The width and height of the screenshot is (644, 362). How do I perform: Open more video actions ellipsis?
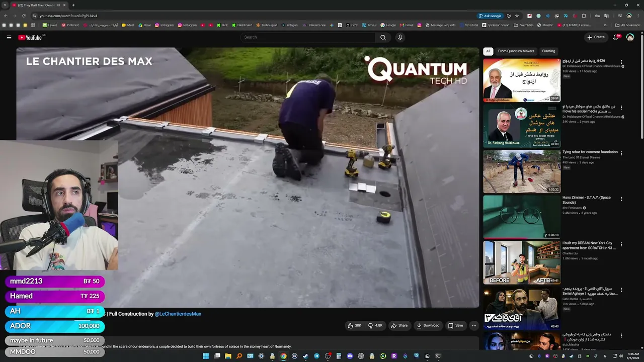pos(473,325)
